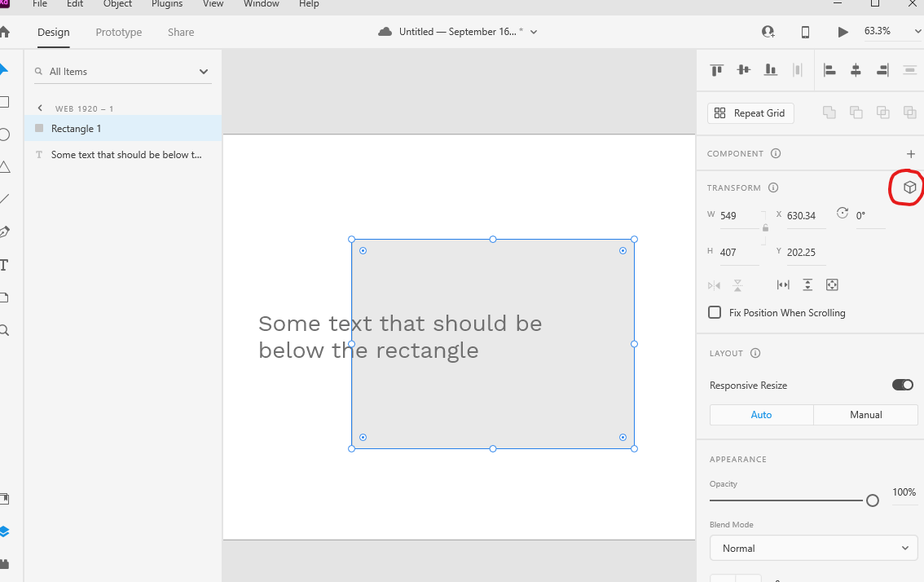Click the align left edges icon
The width and height of the screenshot is (924, 582).
829,70
